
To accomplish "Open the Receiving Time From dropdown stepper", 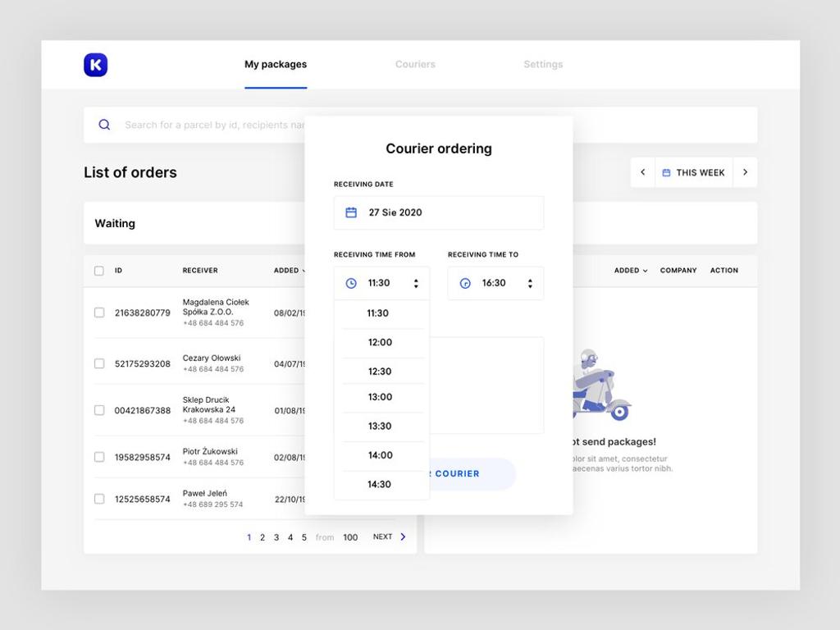I will coord(416,283).
